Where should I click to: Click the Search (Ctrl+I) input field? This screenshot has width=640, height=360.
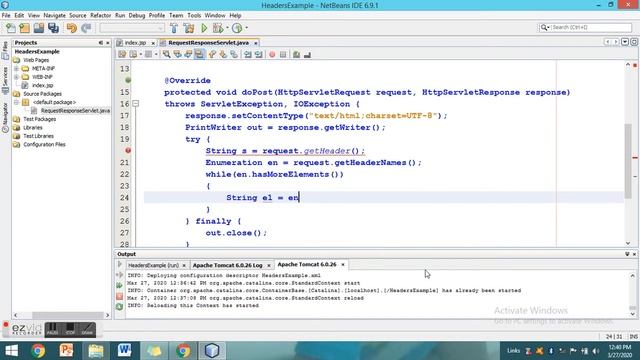[591, 27]
